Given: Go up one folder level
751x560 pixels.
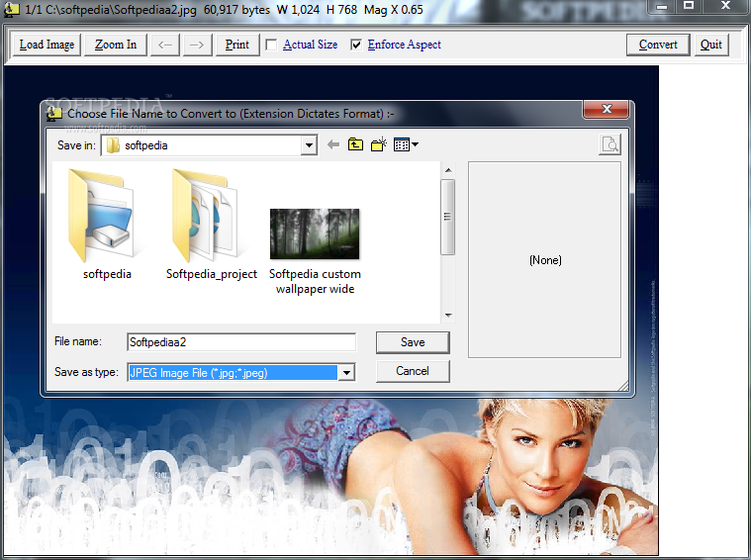Looking at the screenshot, I should 355,144.
